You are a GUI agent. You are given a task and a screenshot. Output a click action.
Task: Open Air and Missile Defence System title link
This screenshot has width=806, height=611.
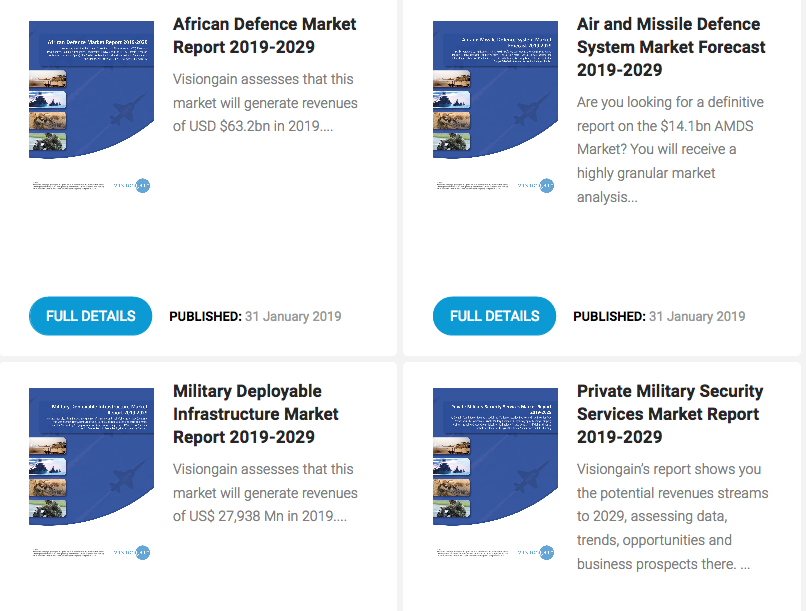click(x=670, y=47)
